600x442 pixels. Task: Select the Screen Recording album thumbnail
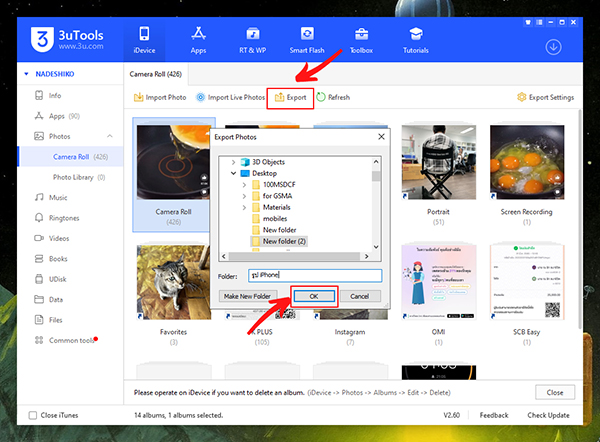coord(527,162)
